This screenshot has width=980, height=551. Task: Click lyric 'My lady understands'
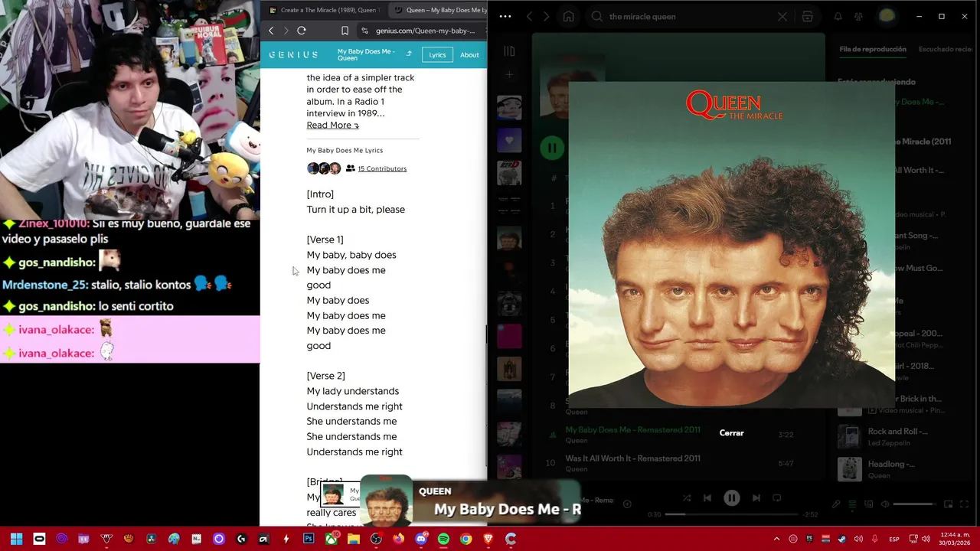[353, 391]
